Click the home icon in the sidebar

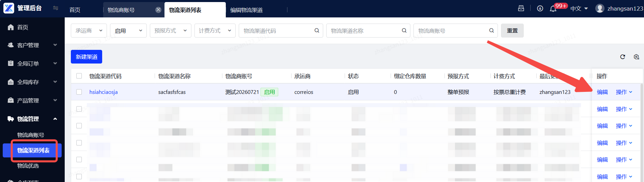click(11, 27)
